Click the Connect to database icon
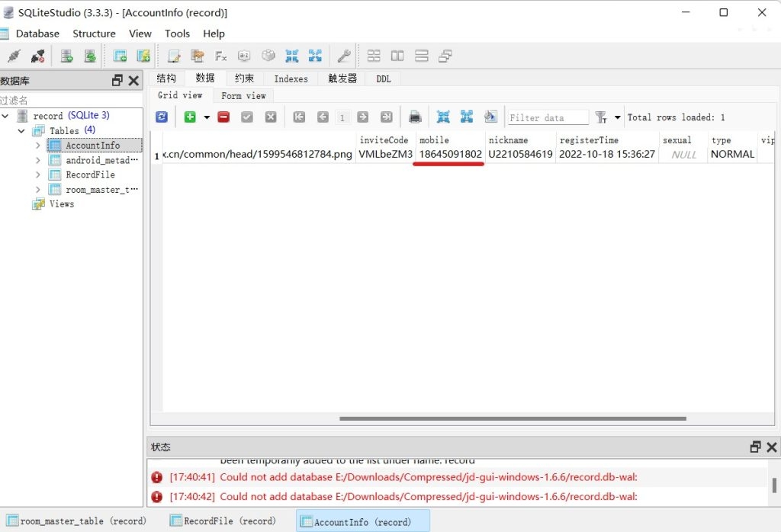This screenshot has height=532, width=781. pos(13,56)
